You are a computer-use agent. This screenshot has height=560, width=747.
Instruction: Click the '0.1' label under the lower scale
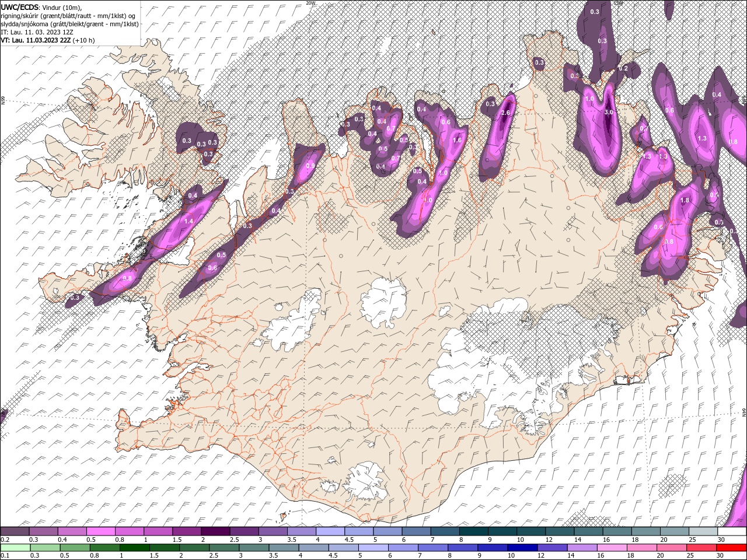(5, 555)
